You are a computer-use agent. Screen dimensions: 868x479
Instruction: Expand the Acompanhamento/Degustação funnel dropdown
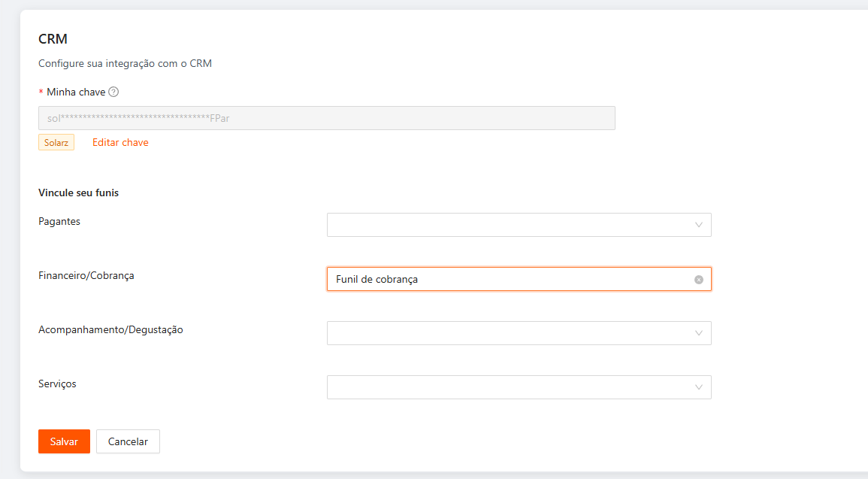click(x=511, y=333)
